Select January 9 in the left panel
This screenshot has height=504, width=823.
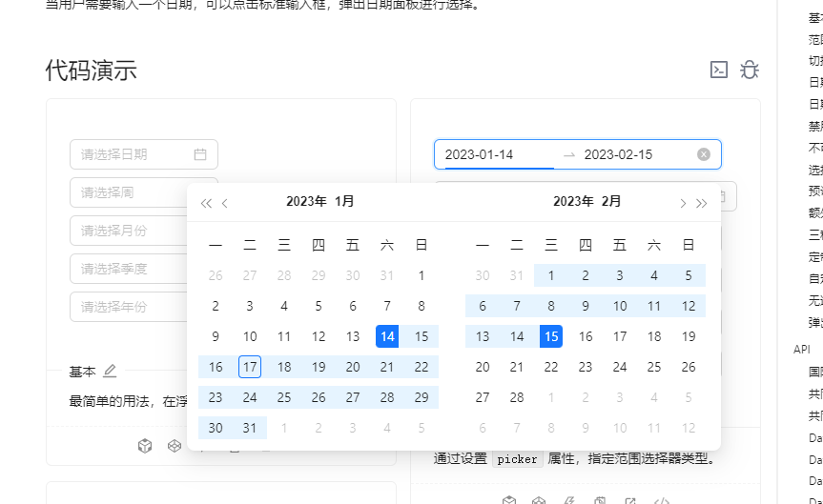coord(216,336)
